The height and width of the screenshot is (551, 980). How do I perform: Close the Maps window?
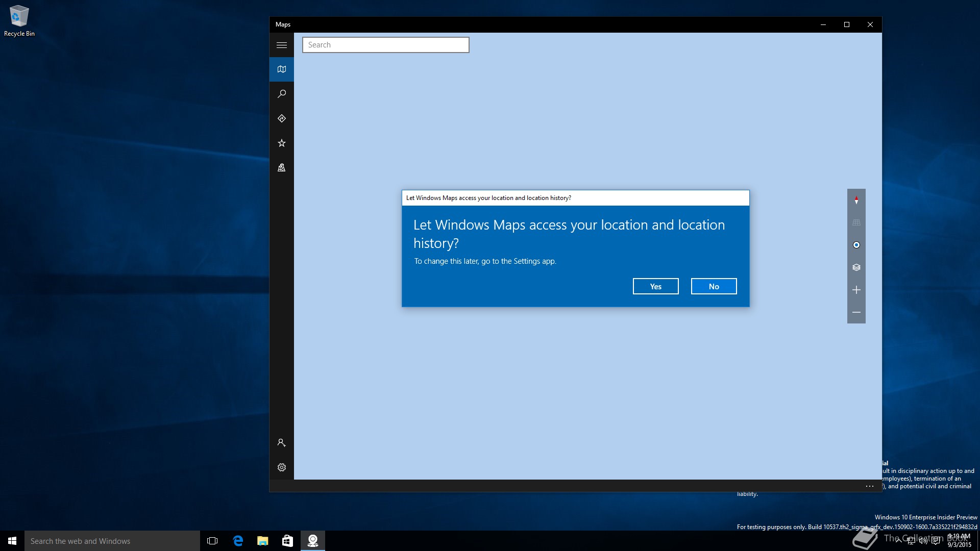(x=870, y=24)
